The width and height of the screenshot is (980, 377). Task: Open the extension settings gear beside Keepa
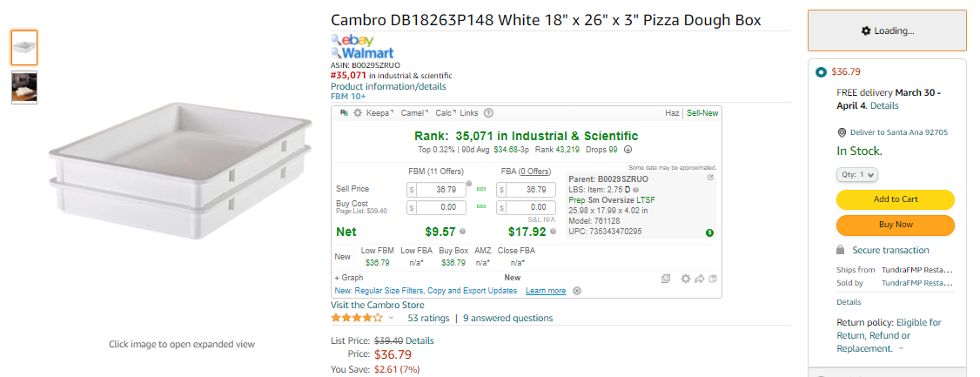click(x=358, y=113)
